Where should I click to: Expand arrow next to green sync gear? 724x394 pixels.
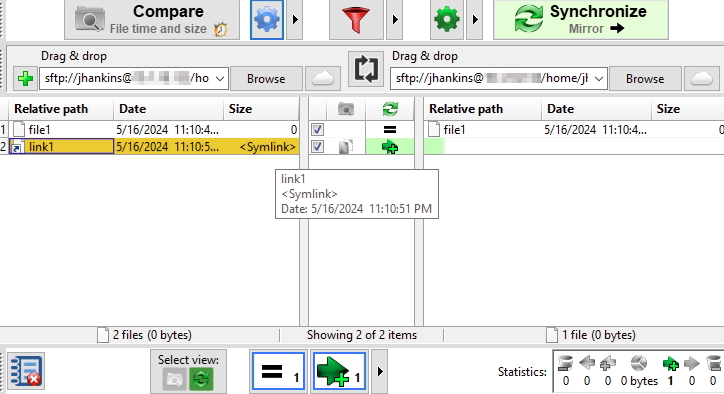click(x=475, y=19)
